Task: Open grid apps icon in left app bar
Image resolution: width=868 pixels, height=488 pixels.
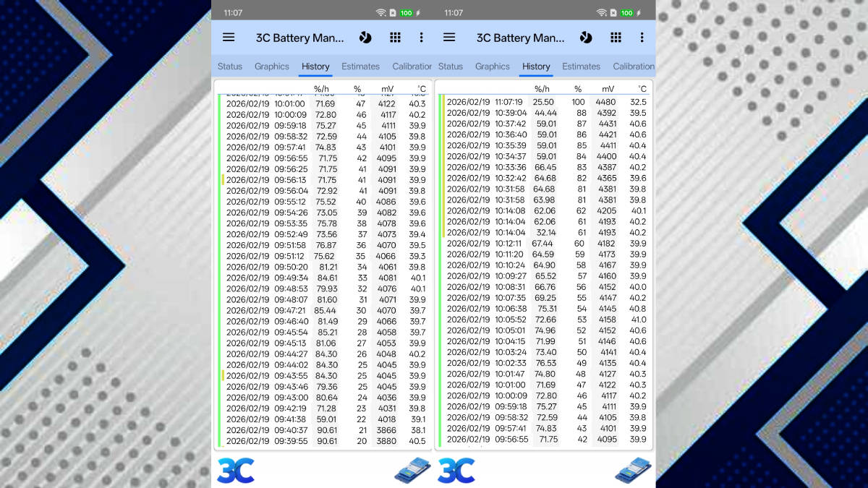Action: pos(395,38)
